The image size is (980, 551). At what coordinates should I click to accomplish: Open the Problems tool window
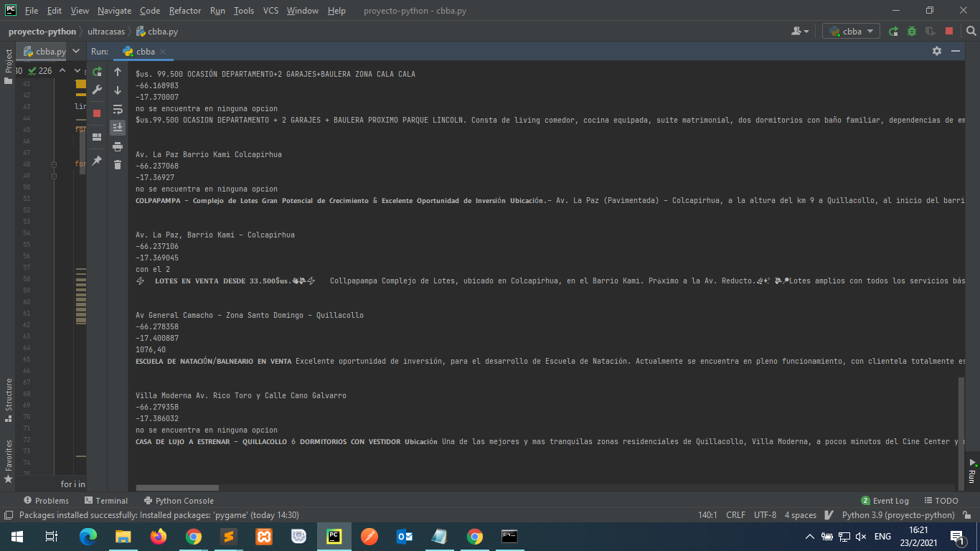click(46, 501)
